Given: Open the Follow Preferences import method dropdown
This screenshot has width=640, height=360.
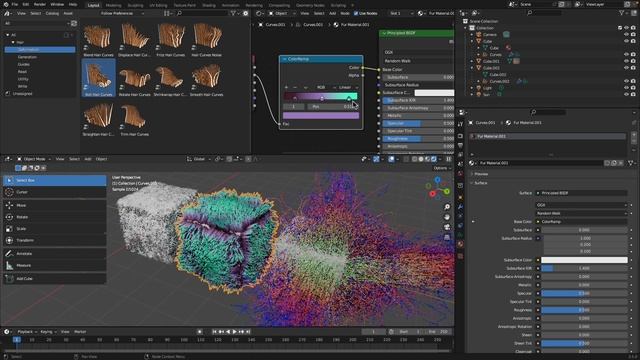Looking at the screenshot, I should click(x=123, y=13).
